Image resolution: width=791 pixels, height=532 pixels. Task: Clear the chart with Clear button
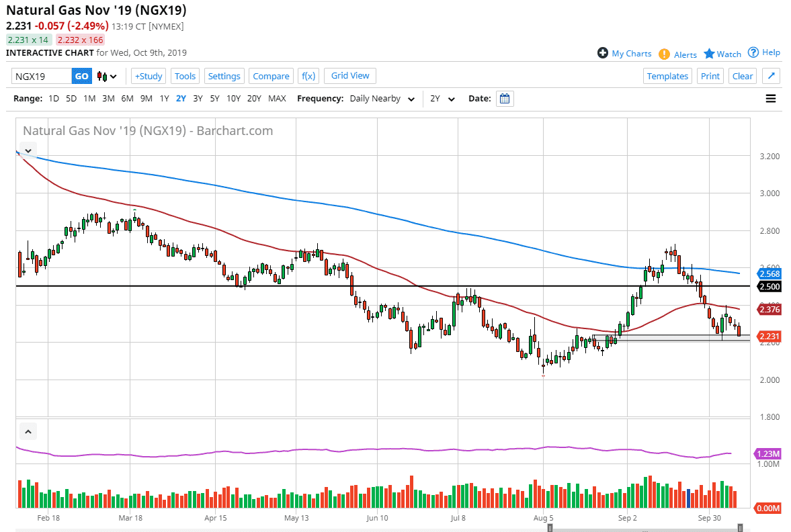tap(743, 76)
